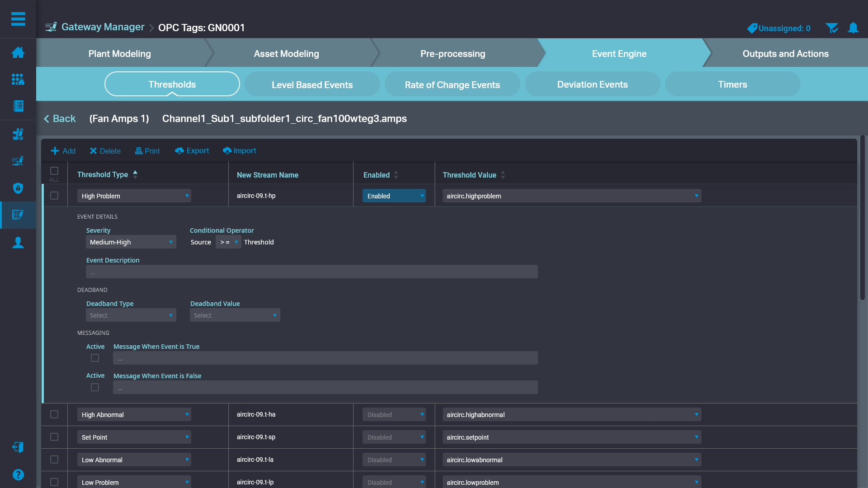The width and height of the screenshot is (868, 488).
Task: Check the ALL rows select checkbox
Action: [x=54, y=171]
